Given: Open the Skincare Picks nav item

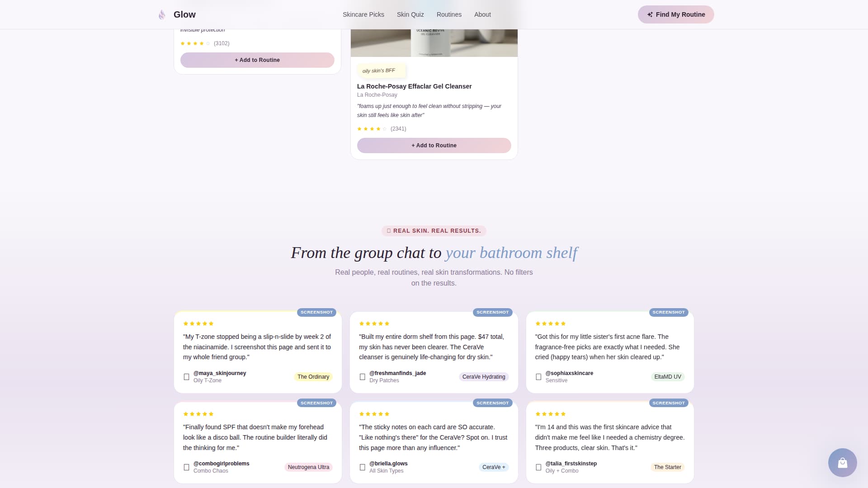Looking at the screenshot, I should tap(363, 14).
